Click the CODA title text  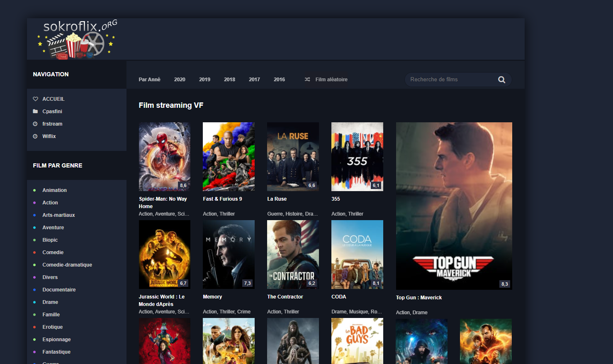338,297
